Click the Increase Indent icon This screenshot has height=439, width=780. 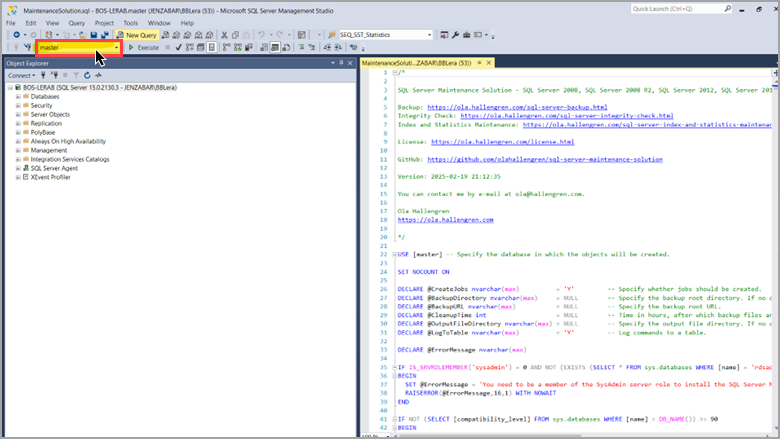pos(338,47)
